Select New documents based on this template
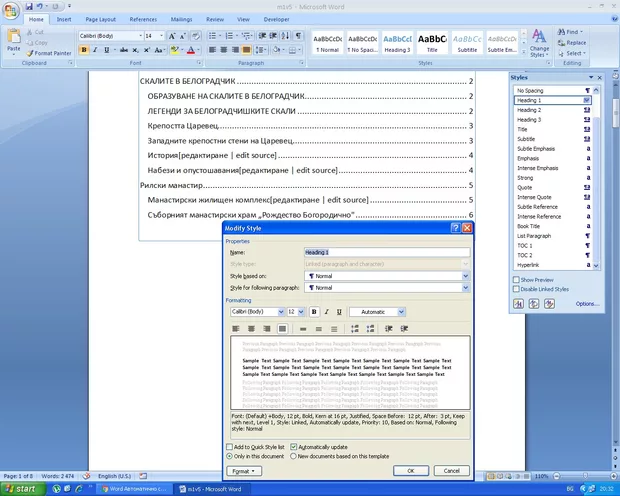This screenshot has width=620, height=496. 293,455
